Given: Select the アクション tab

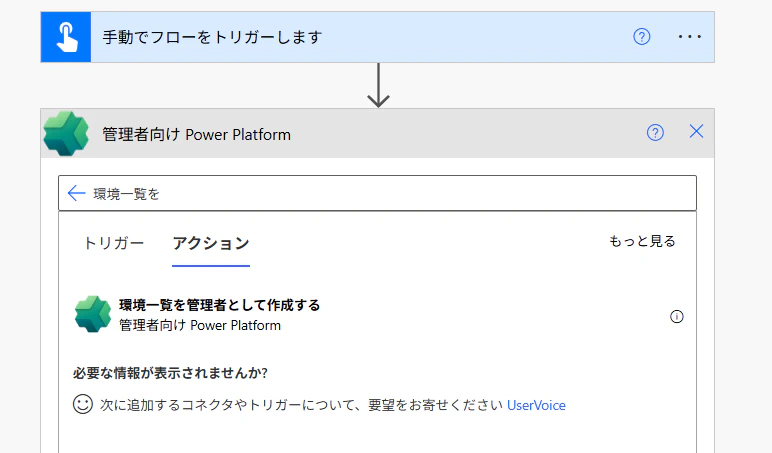Looking at the screenshot, I should click(x=211, y=243).
